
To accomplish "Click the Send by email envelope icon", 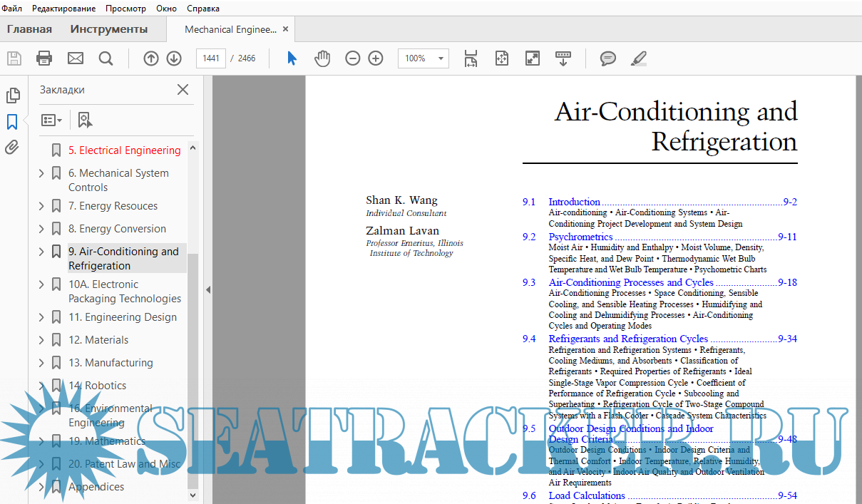I will pos(76,58).
